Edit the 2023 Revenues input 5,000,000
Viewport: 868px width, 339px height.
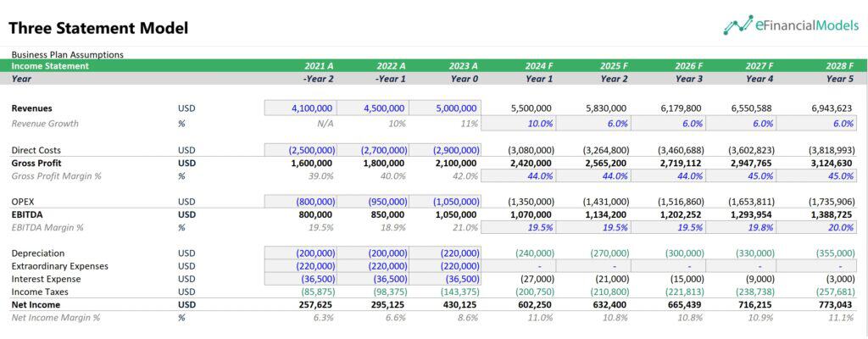click(x=445, y=108)
